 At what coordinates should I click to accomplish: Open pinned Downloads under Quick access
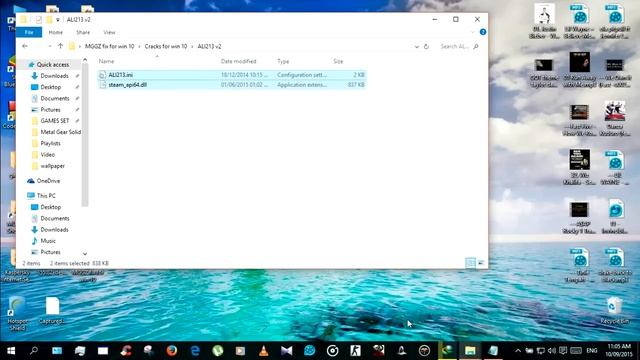(x=54, y=76)
